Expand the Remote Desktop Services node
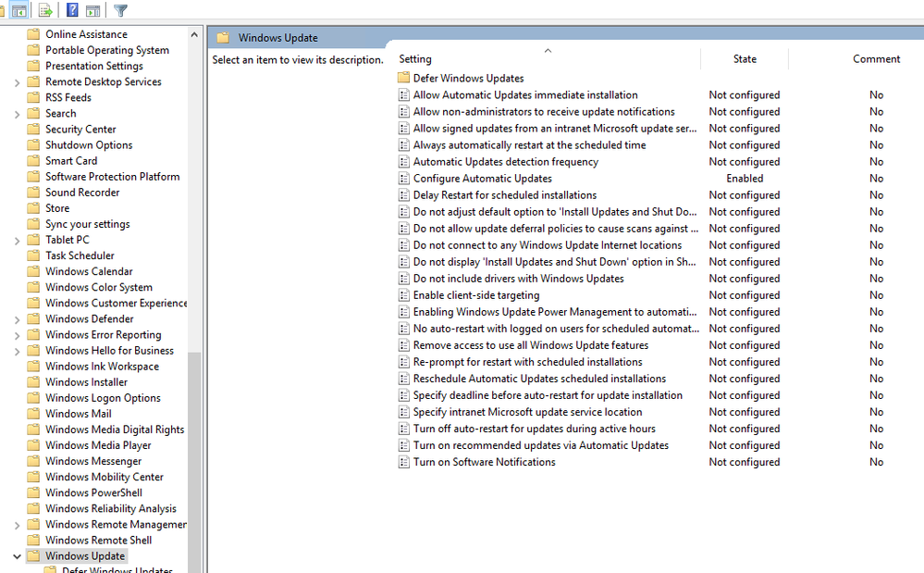The image size is (924, 573). [x=17, y=82]
